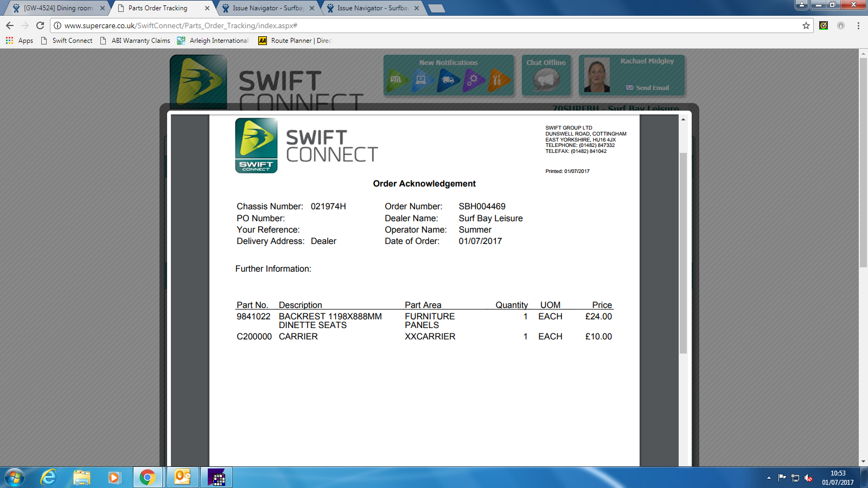Click the Norton extension icon
Screen dimensions: 868x488
tap(824, 25)
